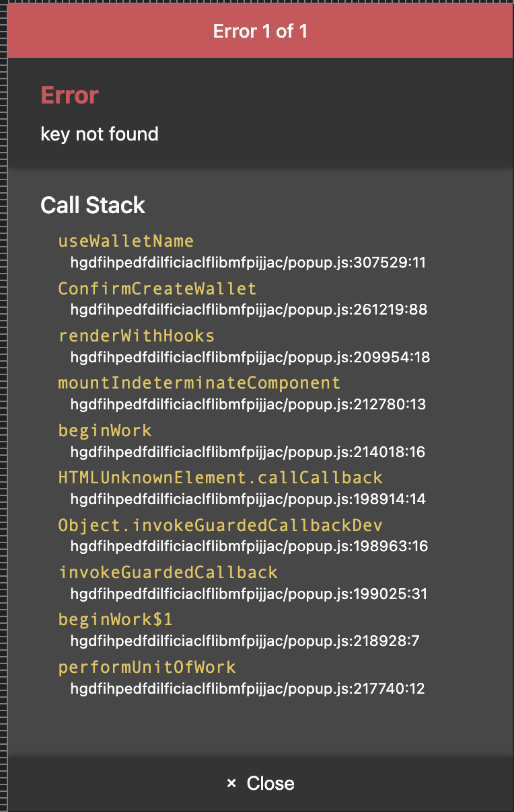Click the popup.js path under useWalletName
This screenshot has height=812, width=514.
click(x=248, y=263)
